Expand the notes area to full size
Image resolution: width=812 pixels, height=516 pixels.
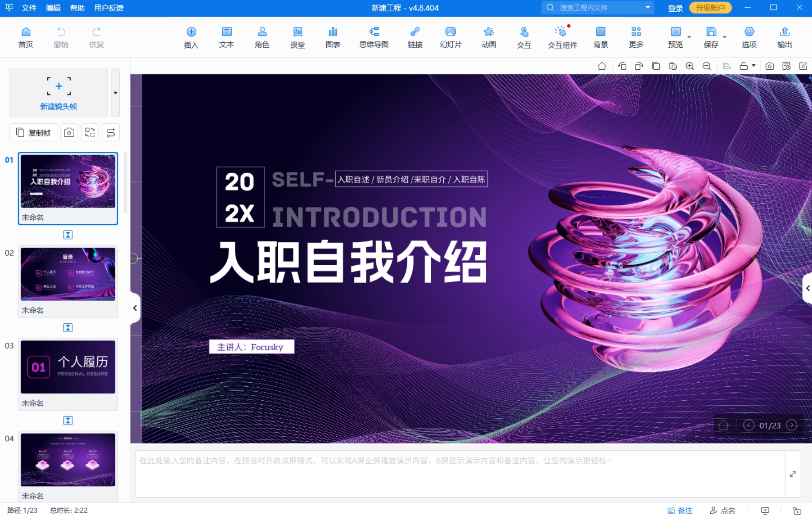(793, 474)
